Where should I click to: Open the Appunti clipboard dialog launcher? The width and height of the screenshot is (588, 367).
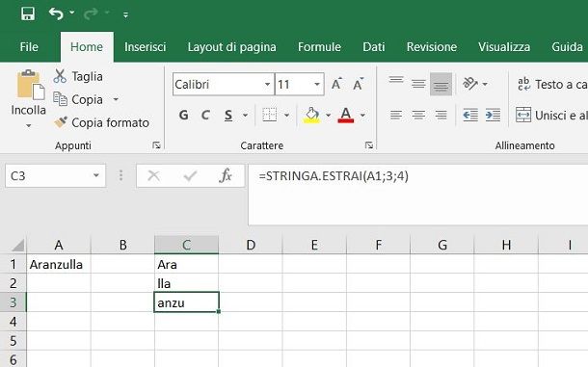(x=156, y=145)
